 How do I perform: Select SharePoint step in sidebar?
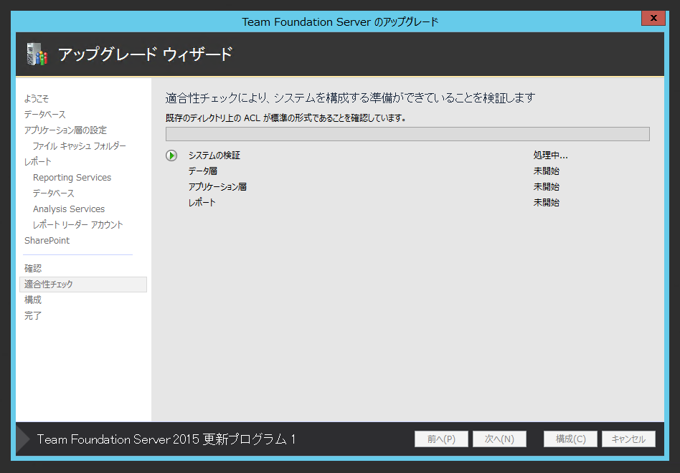(x=47, y=241)
